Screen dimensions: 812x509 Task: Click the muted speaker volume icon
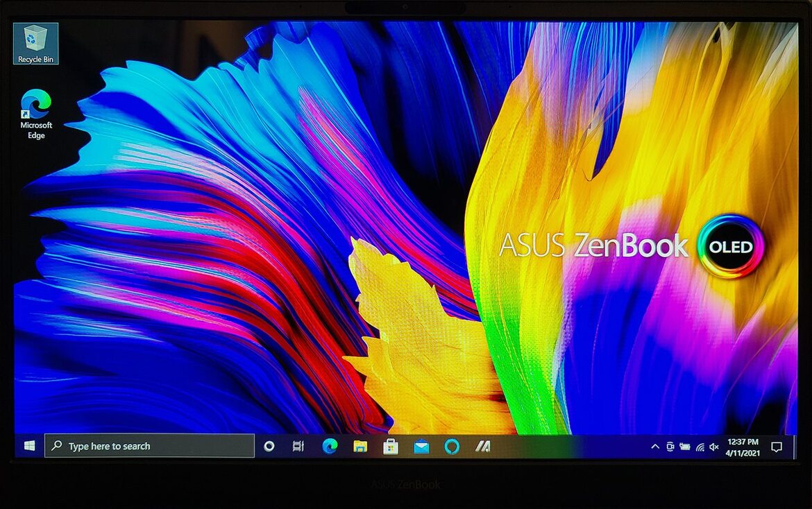714,447
